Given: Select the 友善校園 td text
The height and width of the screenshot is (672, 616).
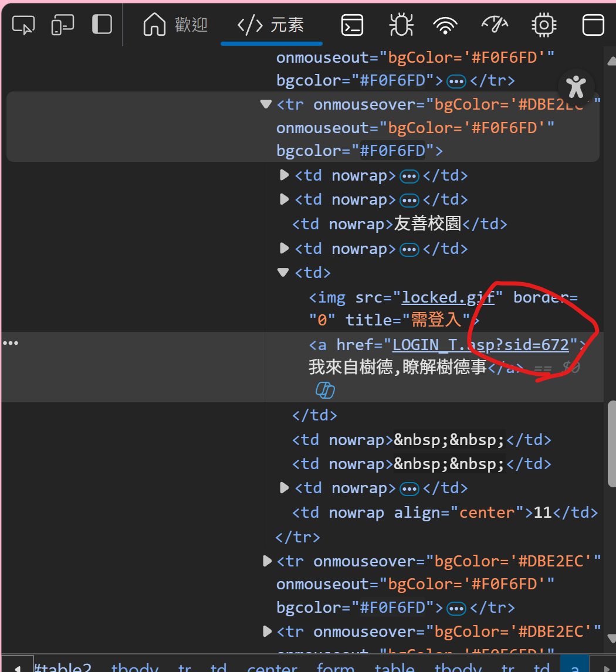Looking at the screenshot, I should (x=427, y=224).
